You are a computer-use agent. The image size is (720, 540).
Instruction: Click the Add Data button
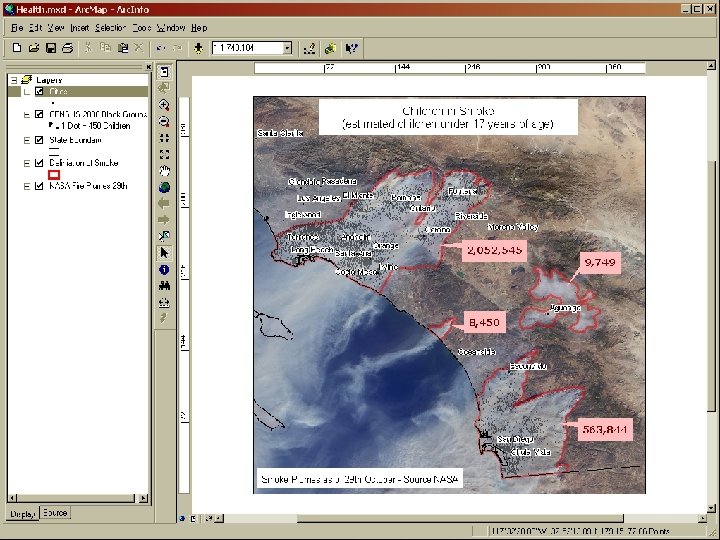(x=198, y=48)
